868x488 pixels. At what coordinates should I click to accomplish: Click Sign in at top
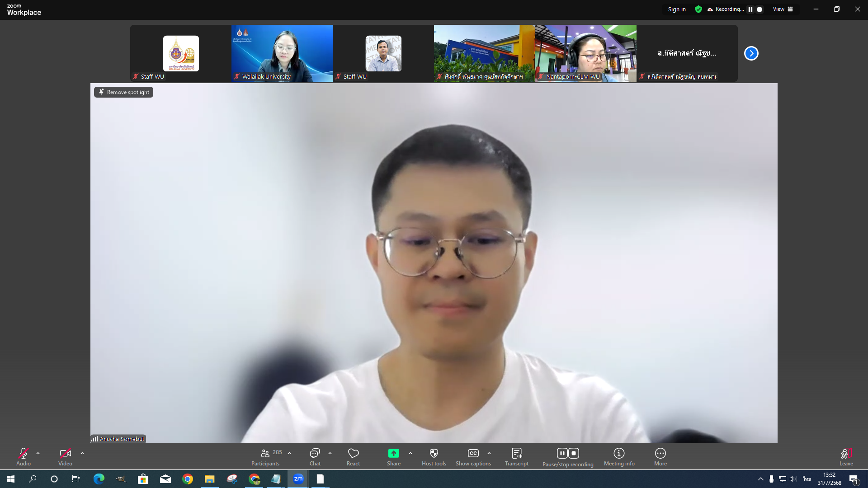pos(676,9)
